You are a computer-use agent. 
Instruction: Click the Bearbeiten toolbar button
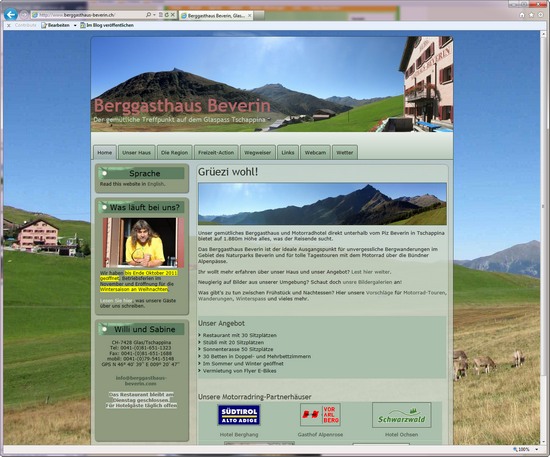coord(55,25)
